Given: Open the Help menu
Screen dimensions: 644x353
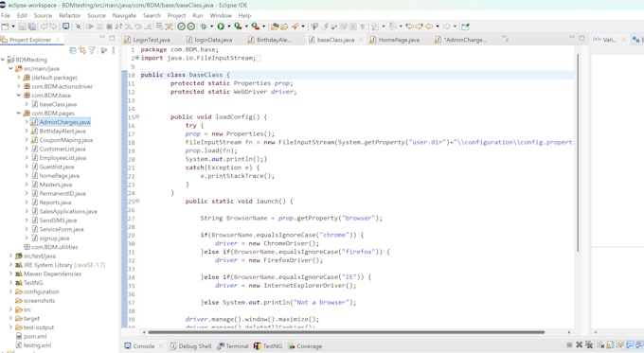Looking at the screenshot, I should click(x=244, y=15).
